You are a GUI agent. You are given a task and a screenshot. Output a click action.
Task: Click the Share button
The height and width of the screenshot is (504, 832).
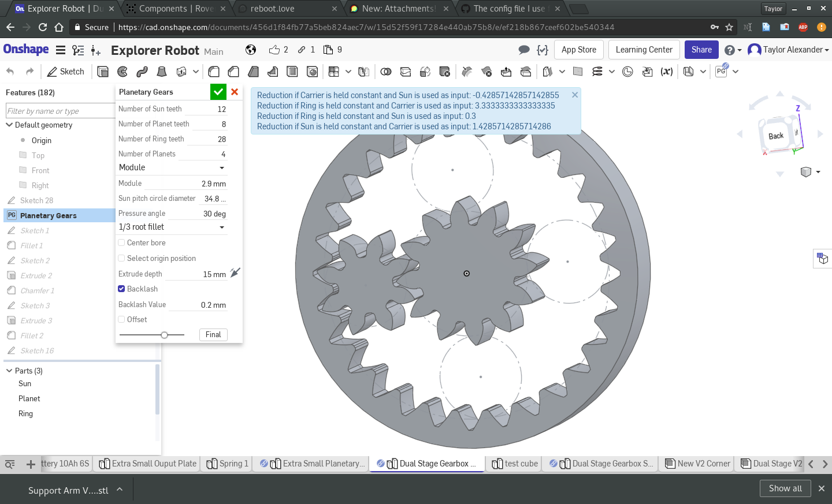(x=701, y=50)
